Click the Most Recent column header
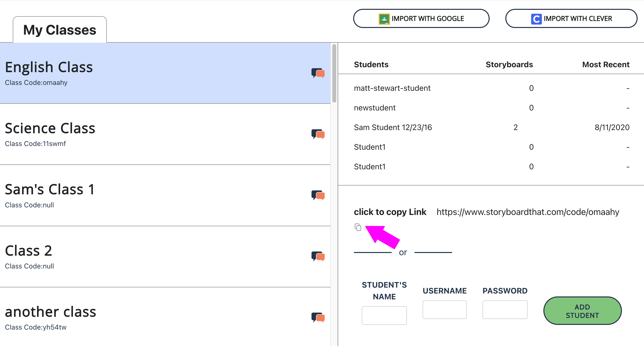The width and height of the screenshot is (644, 346). tap(605, 65)
